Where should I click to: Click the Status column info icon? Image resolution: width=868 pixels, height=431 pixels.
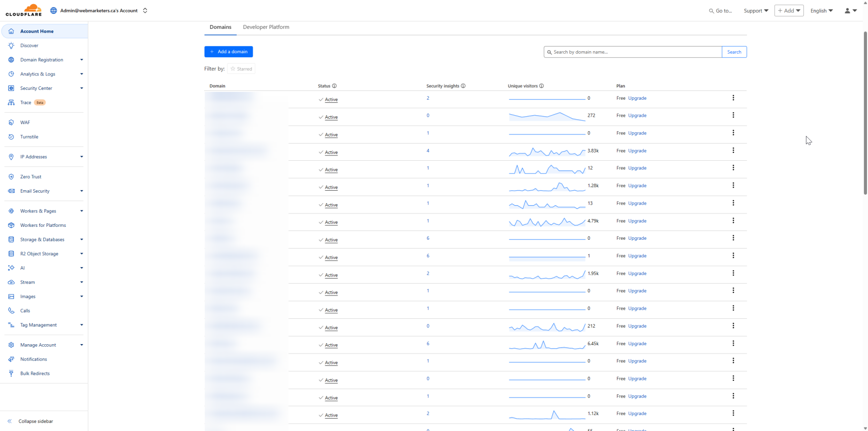tap(334, 86)
